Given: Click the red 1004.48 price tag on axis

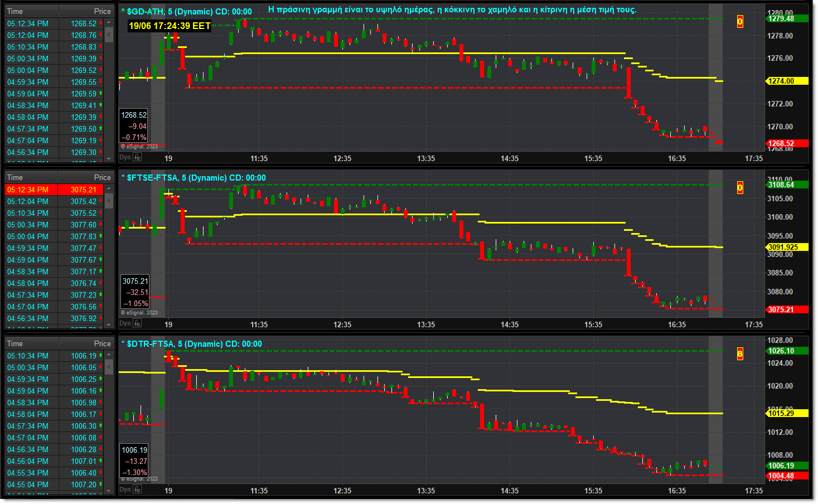Looking at the screenshot, I should [x=787, y=476].
